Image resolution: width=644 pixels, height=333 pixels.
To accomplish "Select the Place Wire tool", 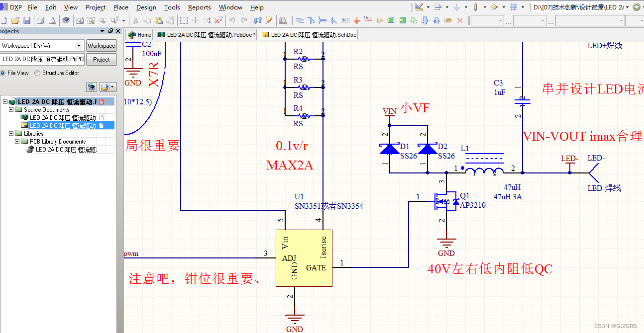I will pos(300,20).
